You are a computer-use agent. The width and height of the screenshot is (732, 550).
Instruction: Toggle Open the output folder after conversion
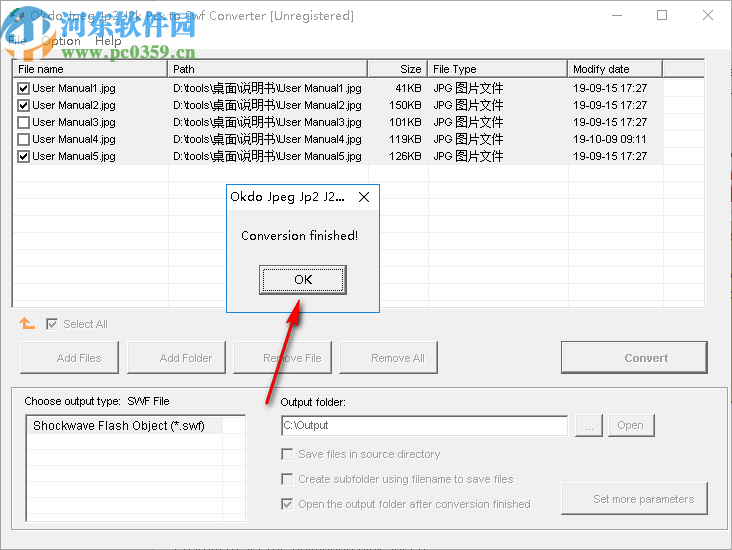coord(287,504)
